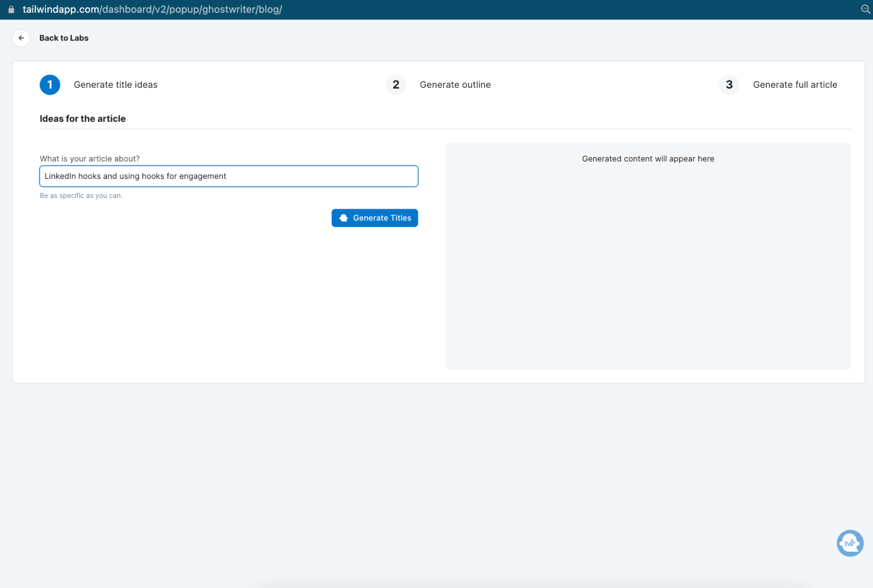Screen dimensions: 873x588
Task: Click the back arrow icon button
Action: coord(21,38)
